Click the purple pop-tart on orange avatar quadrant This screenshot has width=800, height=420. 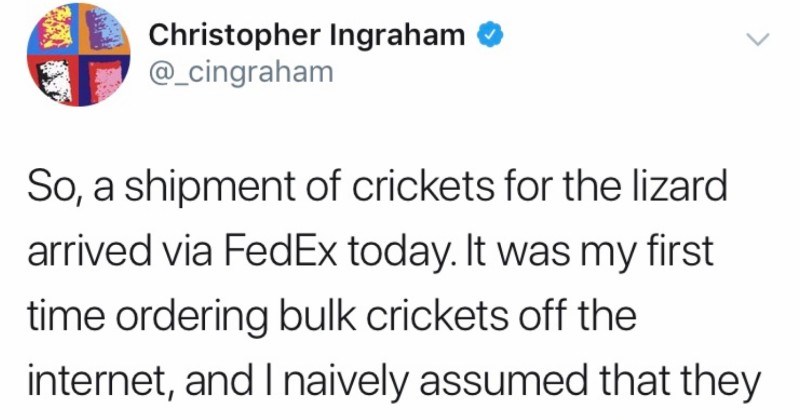pos(105,29)
